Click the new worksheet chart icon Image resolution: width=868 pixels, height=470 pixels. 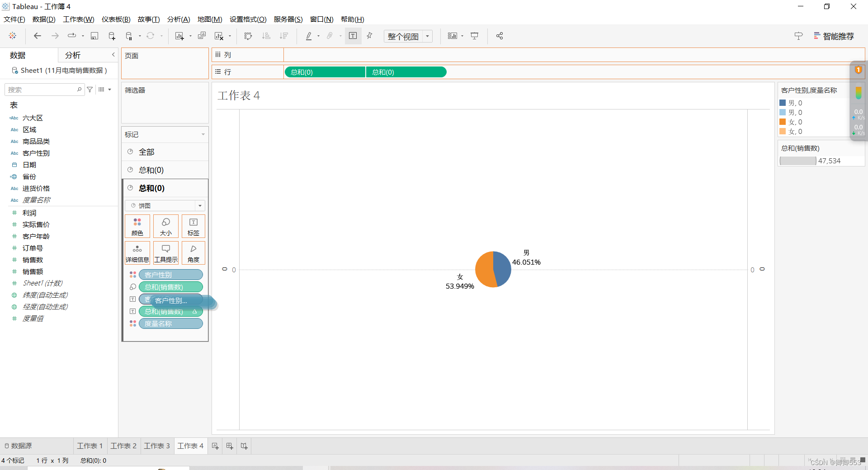[x=179, y=36]
